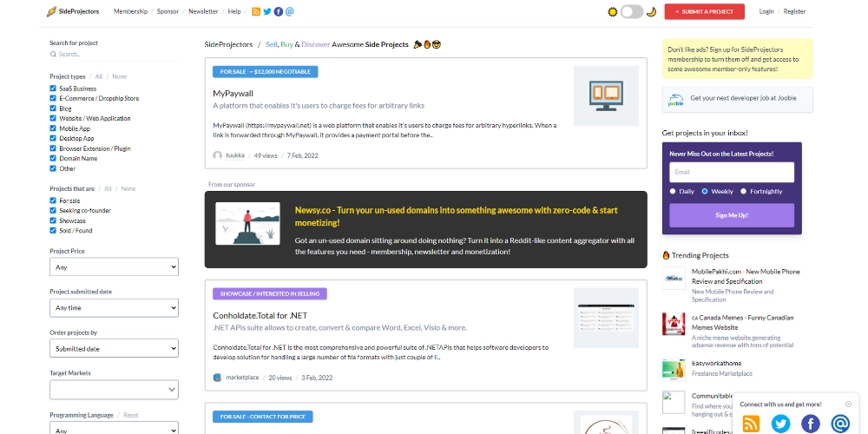
Task: Click the email @ icon in header
Action: [290, 11]
